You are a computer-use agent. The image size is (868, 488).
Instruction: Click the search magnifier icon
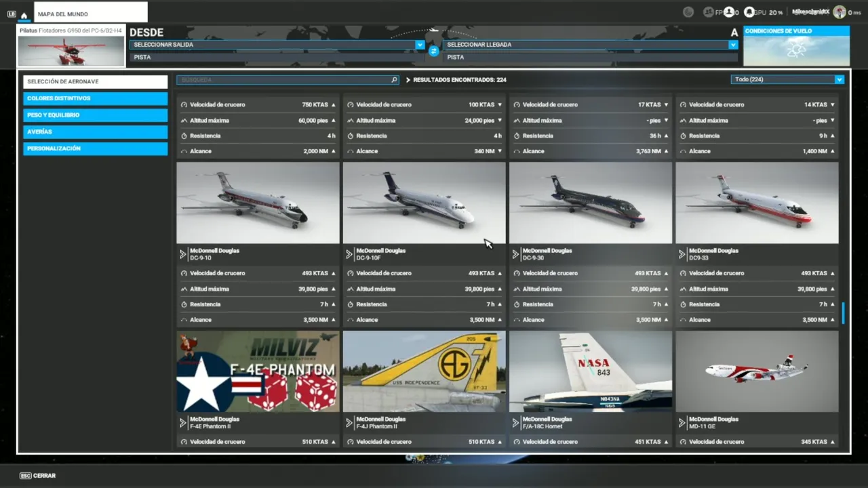[394, 80]
